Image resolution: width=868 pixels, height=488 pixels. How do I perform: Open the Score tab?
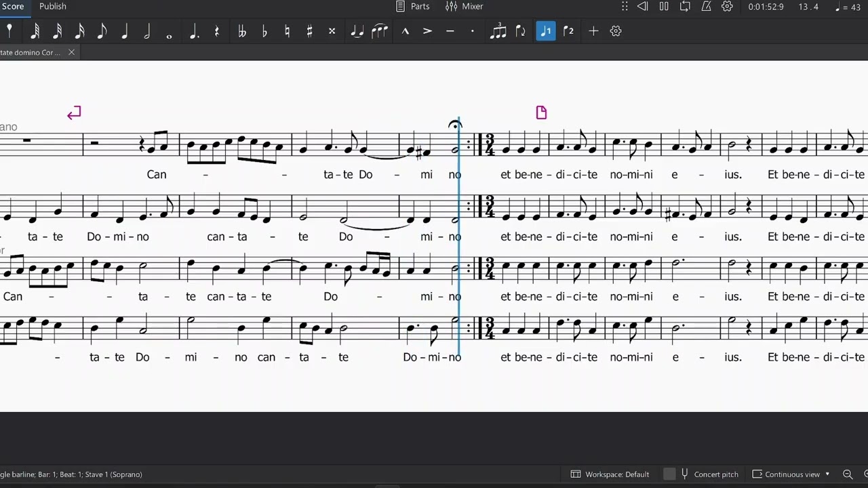tap(12, 6)
